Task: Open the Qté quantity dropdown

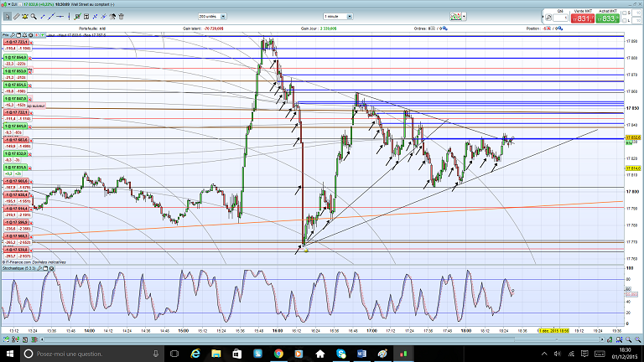Action: click(559, 19)
